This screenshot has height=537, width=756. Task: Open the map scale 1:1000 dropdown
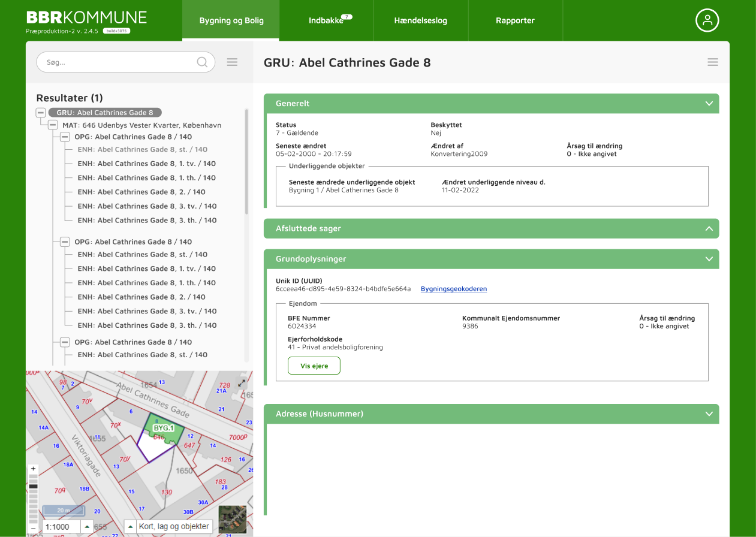pos(87,527)
